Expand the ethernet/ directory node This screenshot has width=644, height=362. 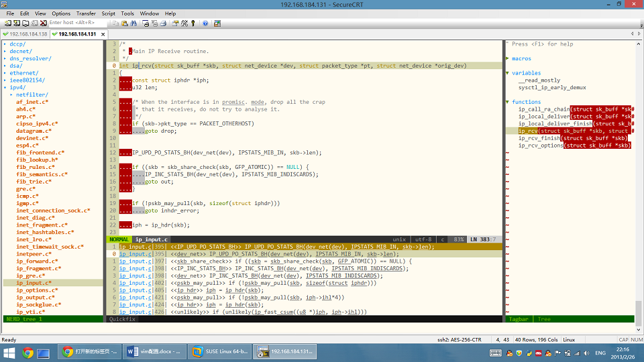point(5,73)
